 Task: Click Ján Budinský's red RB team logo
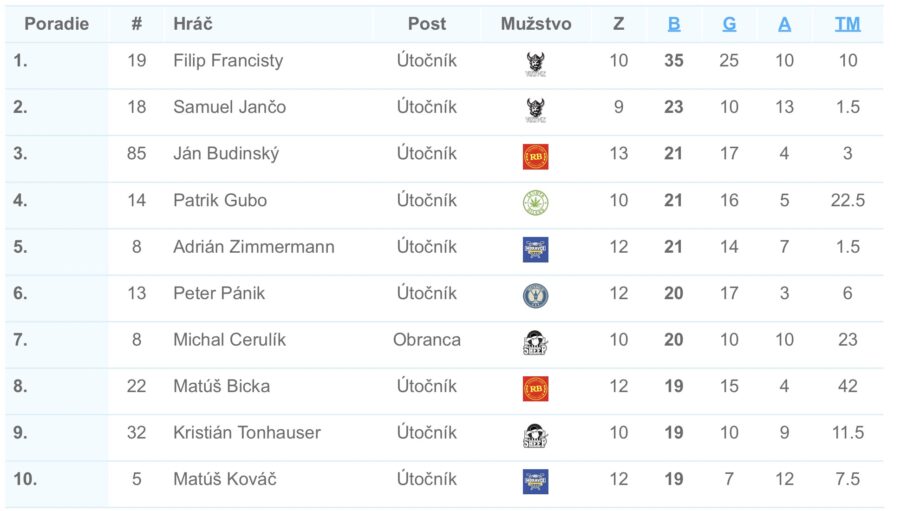click(536, 157)
